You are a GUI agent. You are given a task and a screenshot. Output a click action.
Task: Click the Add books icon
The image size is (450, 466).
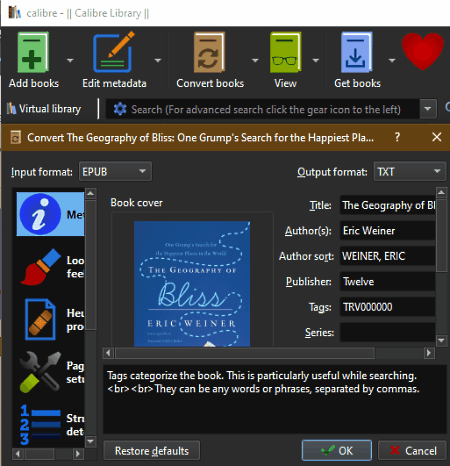tap(33, 52)
